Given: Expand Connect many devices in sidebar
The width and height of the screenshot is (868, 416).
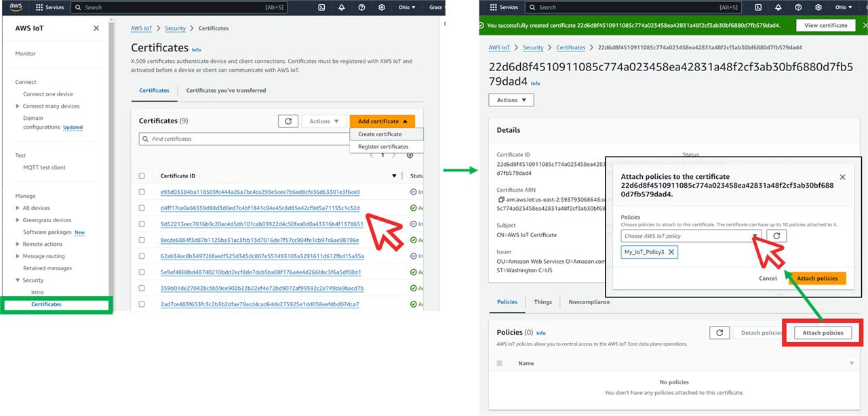Looking at the screenshot, I should pyautogui.click(x=18, y=106).
